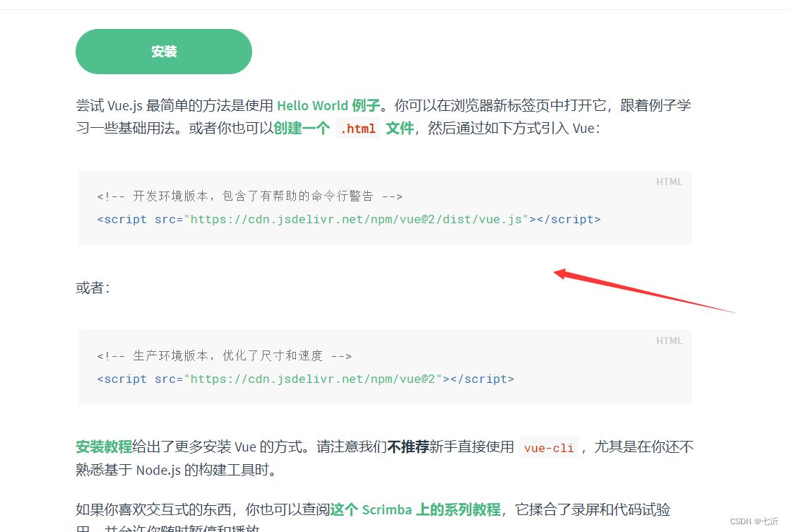Click the 或者: text
Viewport: 789px width, 532px height.
[93, 288]
